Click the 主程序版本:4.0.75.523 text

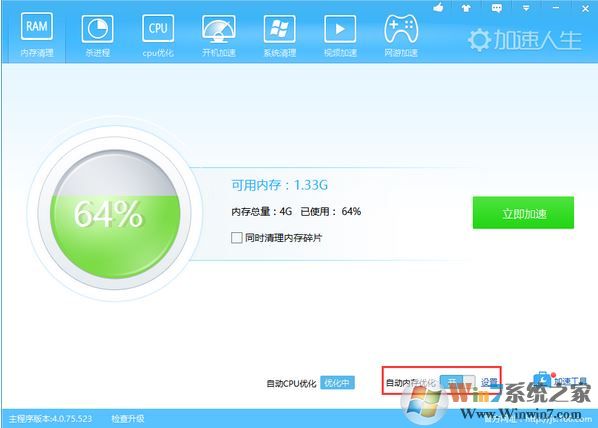pyautogui.click(x=50, y=419)
